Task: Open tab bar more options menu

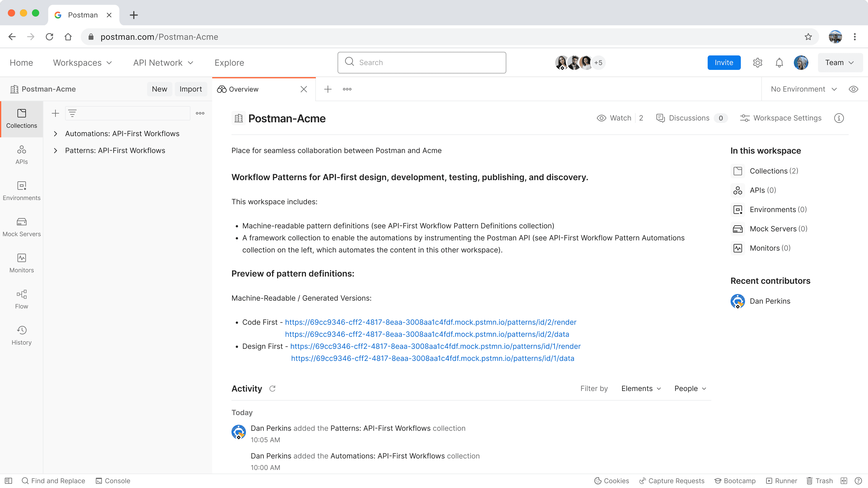Action: 347,89
